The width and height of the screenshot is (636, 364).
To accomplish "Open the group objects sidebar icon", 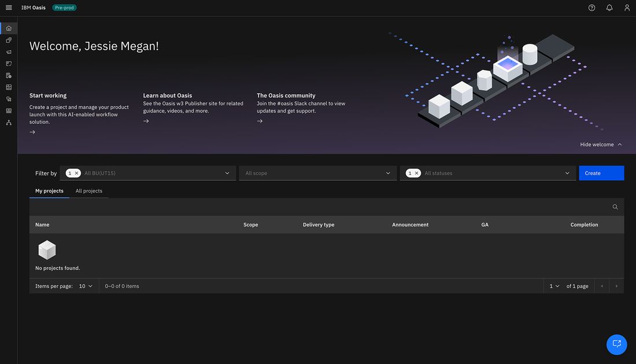I will [9, 99].
